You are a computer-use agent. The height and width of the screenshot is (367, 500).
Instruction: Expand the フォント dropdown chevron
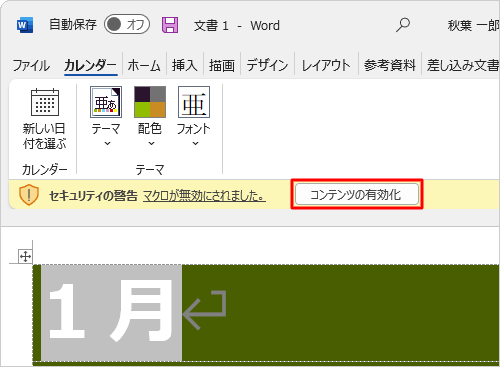tap(195, 144)
